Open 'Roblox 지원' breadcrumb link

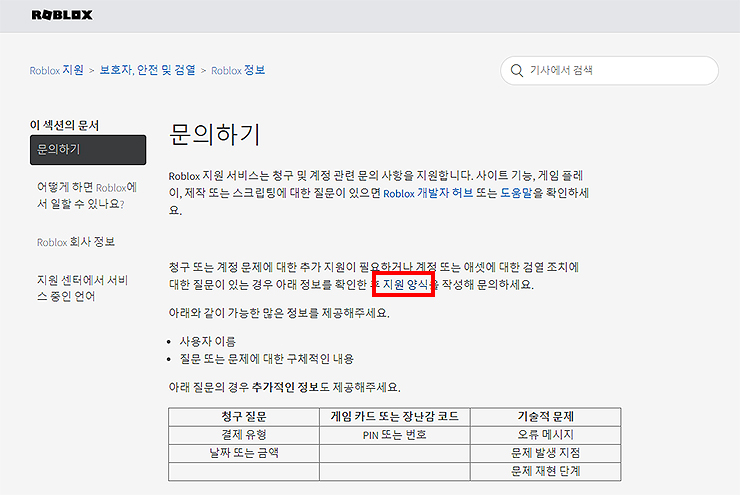(x=56, y=70)
